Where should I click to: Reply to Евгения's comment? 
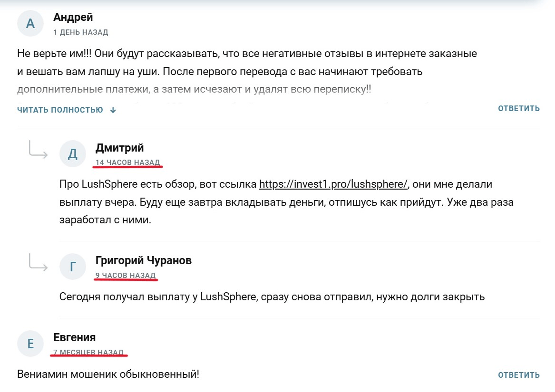tap(519, 375)
